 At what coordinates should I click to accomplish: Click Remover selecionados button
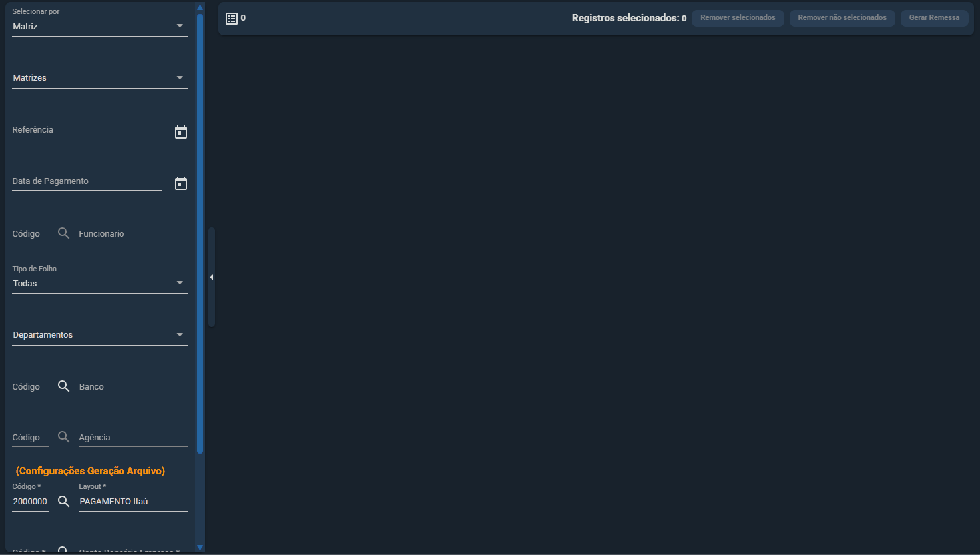coord(738,18)
